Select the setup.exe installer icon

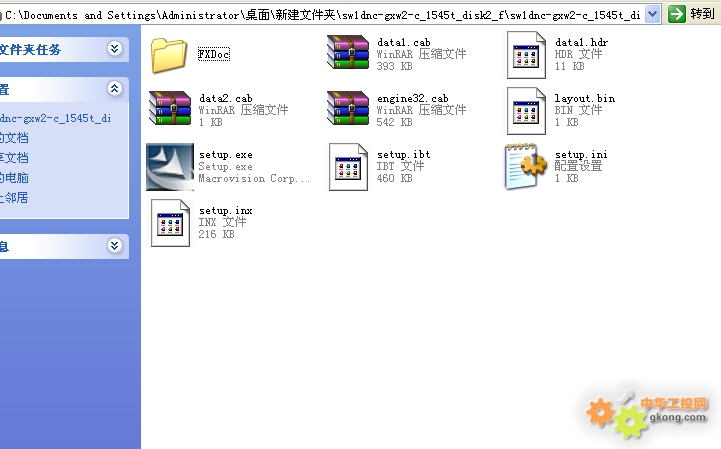point(170,167)
